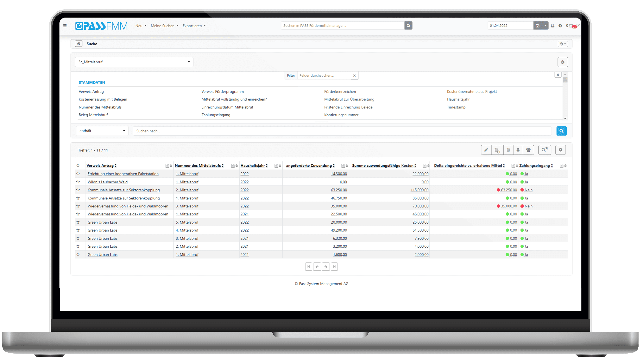Screen dimensions: 643x364
Task: Click the document icon in Verweis Antrag header
Action: (x=167, y=166)
